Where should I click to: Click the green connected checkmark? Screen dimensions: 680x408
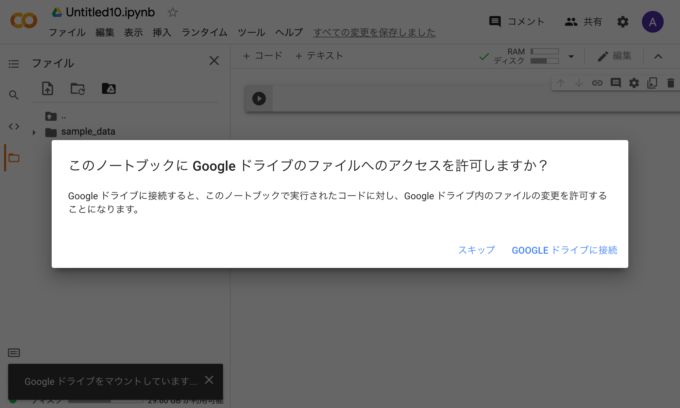point(484,57)
